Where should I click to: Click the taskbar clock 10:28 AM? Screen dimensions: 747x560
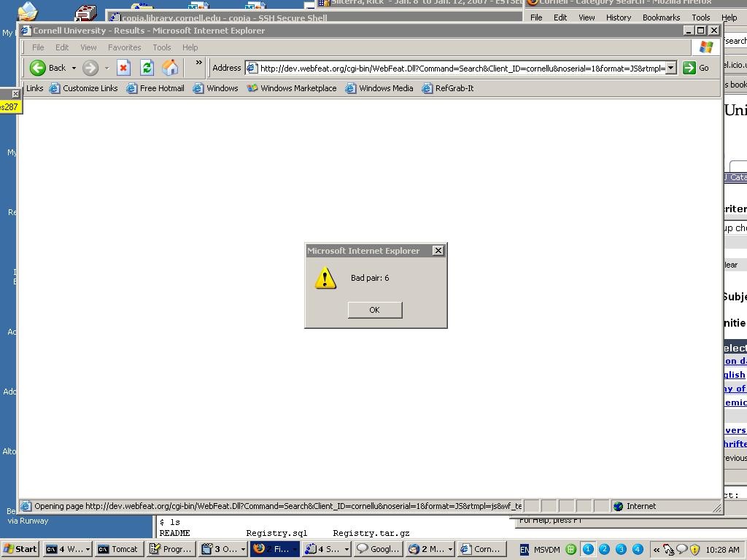(722, 550)
